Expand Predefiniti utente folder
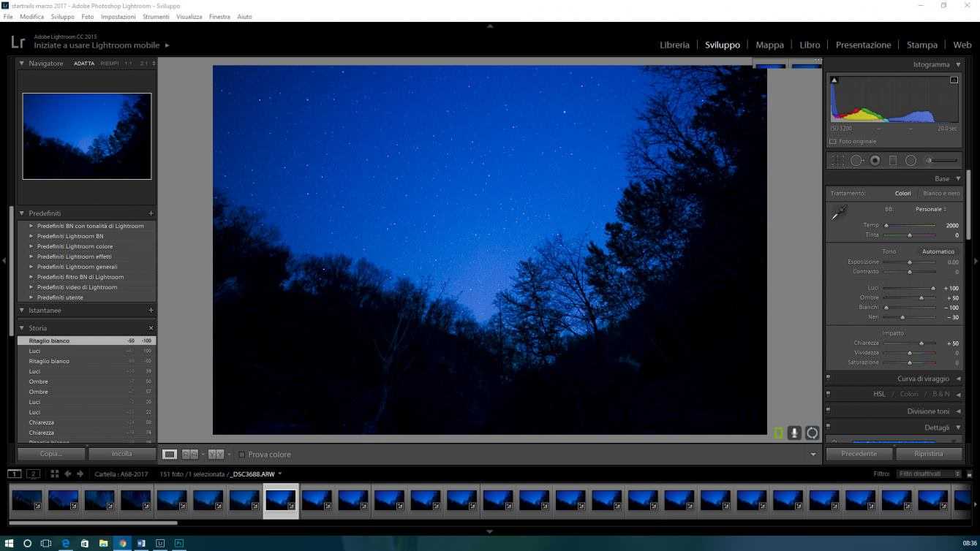The width and height of the screenshot is (980, 551). [31, 297]
